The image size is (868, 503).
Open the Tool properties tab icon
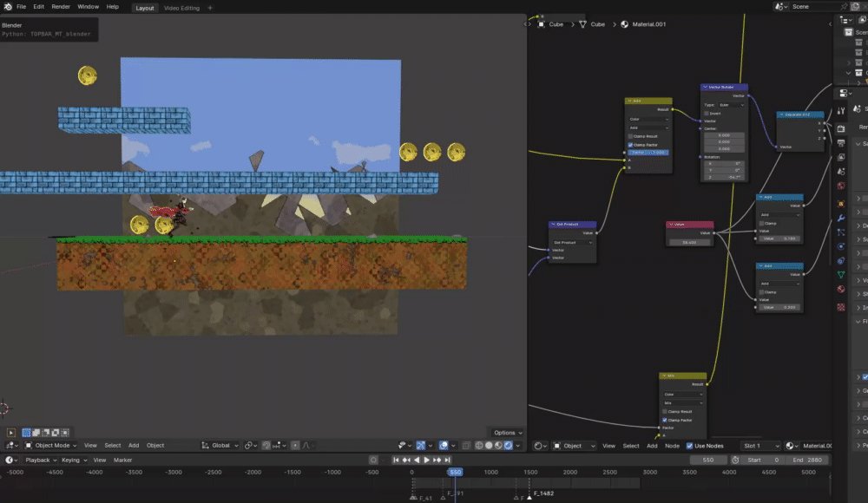[841, 111]
